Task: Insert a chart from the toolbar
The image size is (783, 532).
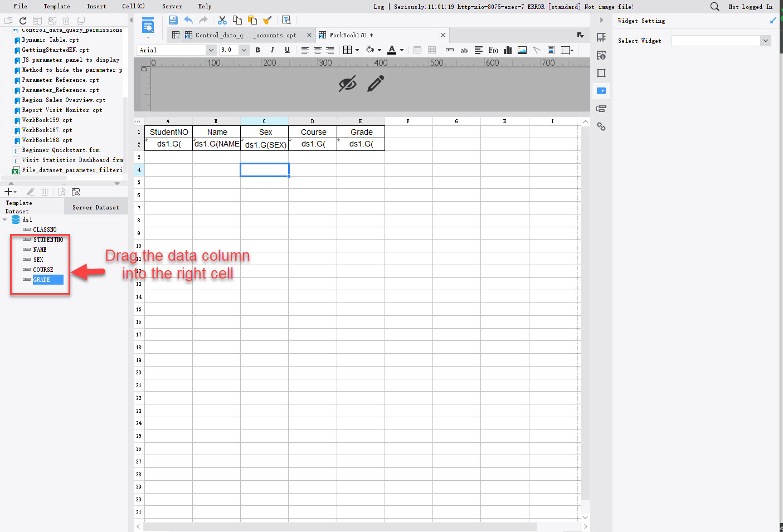Action: [507, 50]
